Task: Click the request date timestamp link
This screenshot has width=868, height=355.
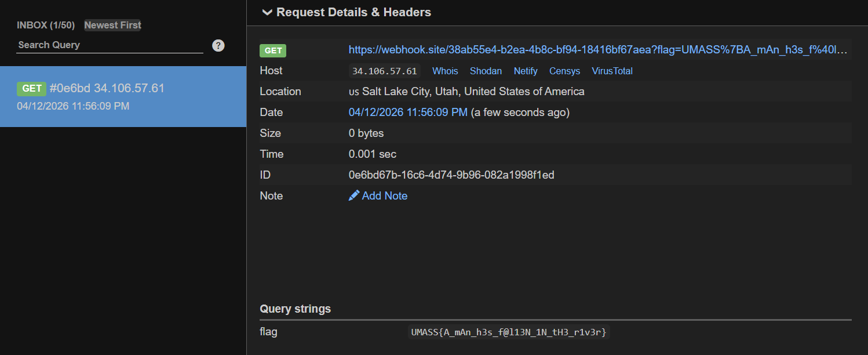Action: coord(408,113)
